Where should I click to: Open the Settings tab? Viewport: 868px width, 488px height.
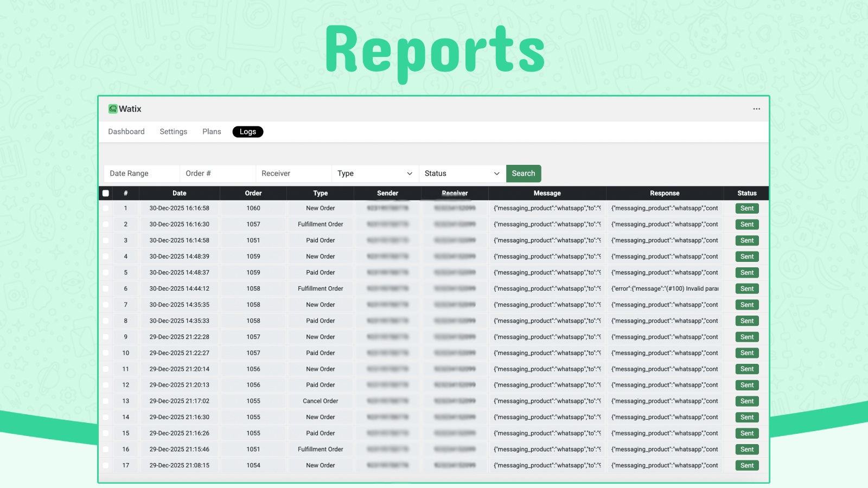pos(173,131)
